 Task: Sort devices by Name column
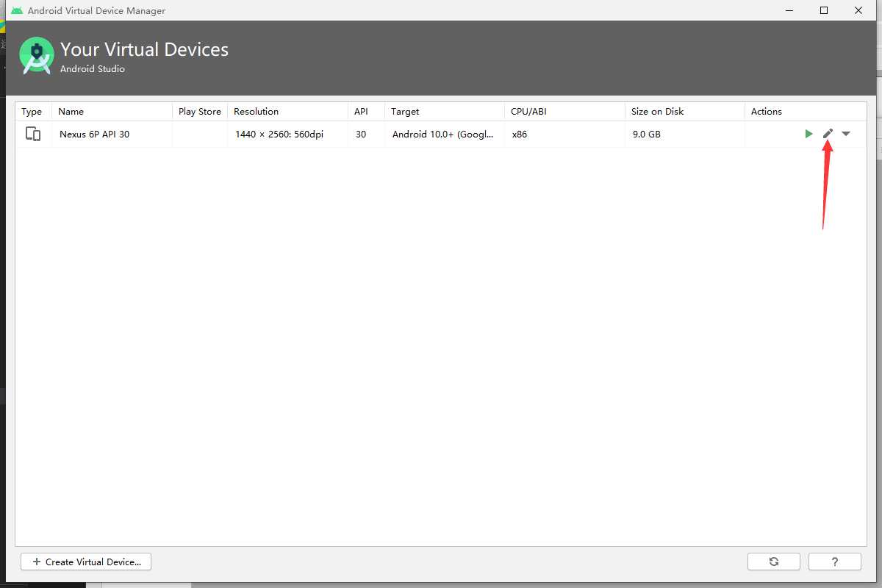click(x=112, y=112)
